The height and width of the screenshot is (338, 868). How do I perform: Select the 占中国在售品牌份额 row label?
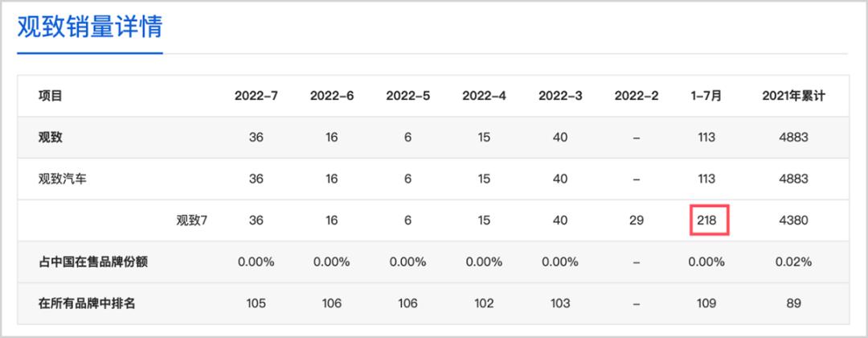click(x=92, y=262)
